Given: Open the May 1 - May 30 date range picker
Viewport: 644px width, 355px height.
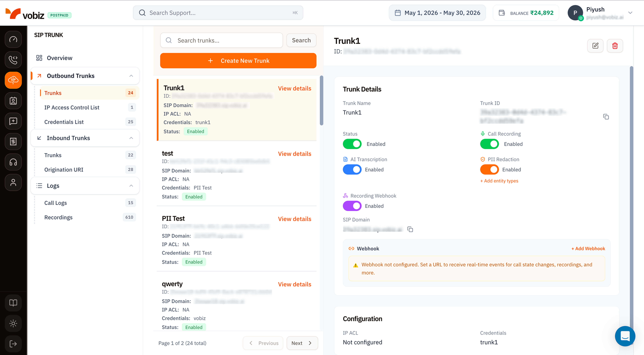Looking at the screenshot, I should coord(437,13).
